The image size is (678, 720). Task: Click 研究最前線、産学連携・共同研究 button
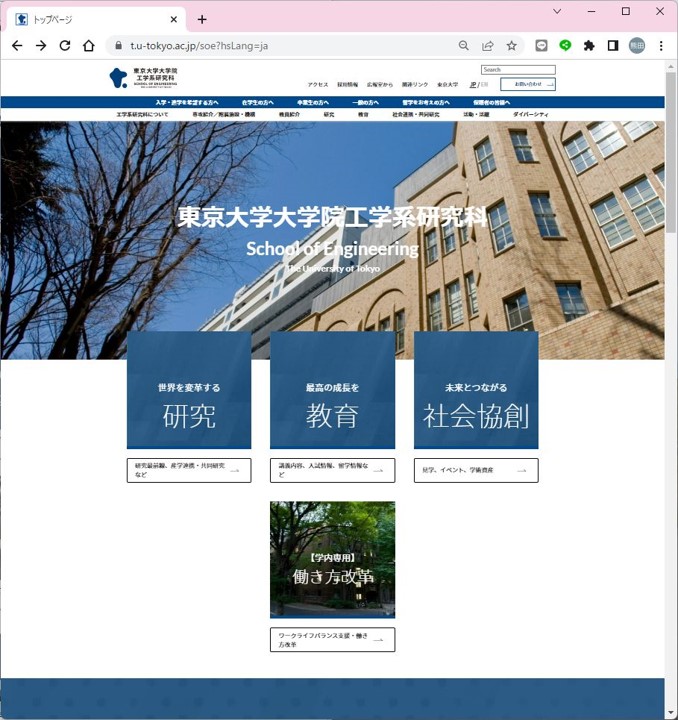click(x=189, y=470)
